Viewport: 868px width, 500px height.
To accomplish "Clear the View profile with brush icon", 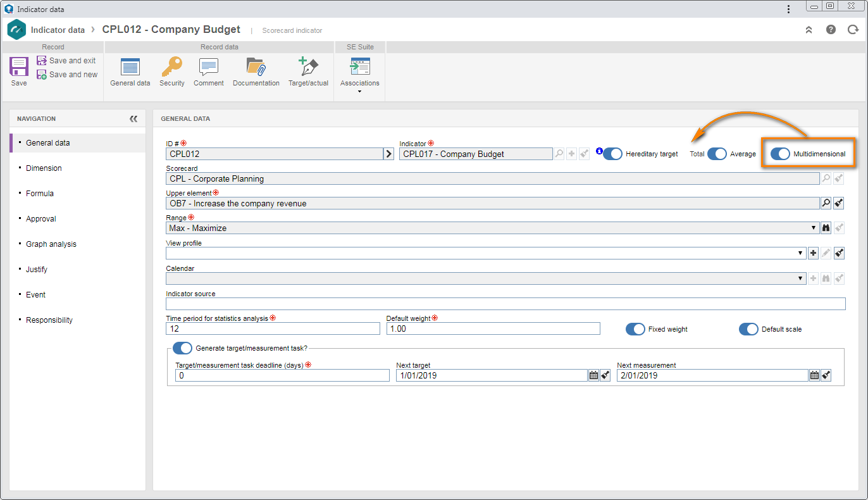I will tap(839, 253).
